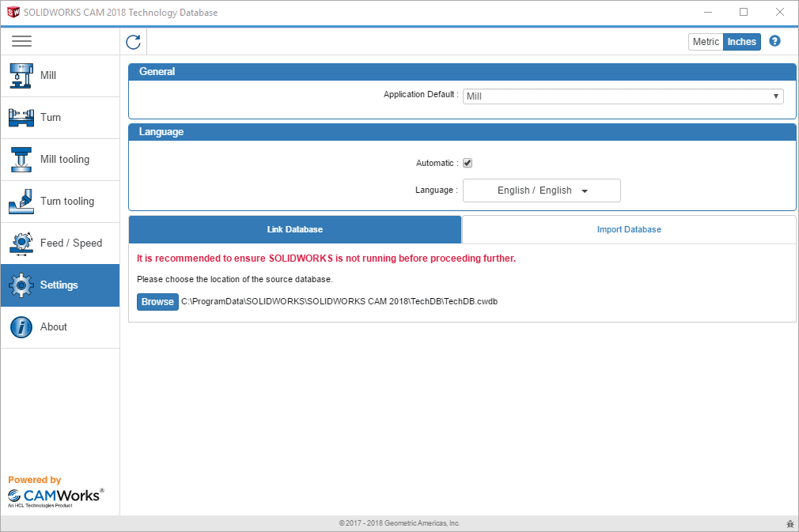799x532 pixels.
Task: Click the copyright Geometric Americas text
Action: click(x=399, y=523)
